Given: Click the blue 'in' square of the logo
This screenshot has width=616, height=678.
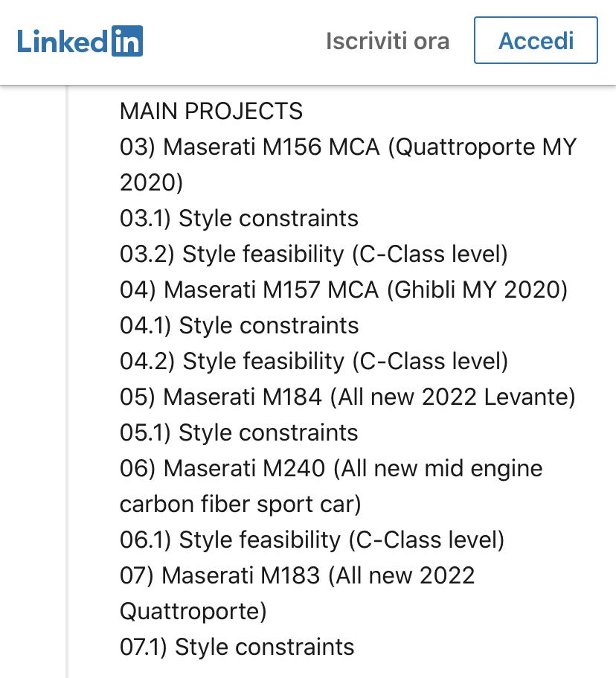Looking at the screenshot, I should [127, 41].
